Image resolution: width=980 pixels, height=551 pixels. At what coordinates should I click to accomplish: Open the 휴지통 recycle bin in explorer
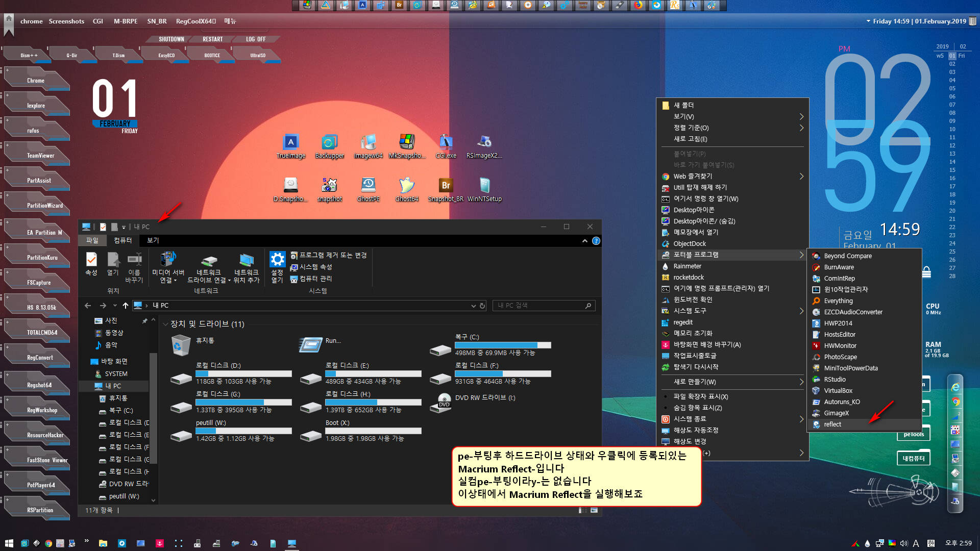pos(192,345)
